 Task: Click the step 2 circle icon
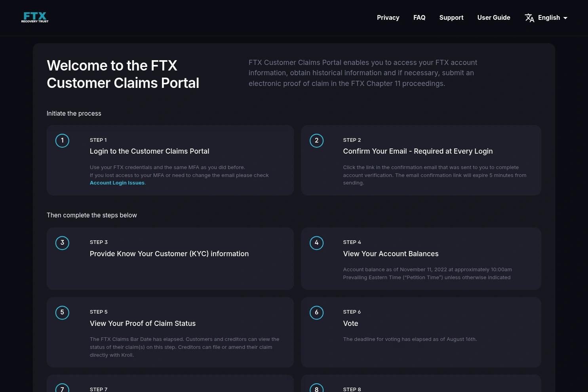(316, 141)
